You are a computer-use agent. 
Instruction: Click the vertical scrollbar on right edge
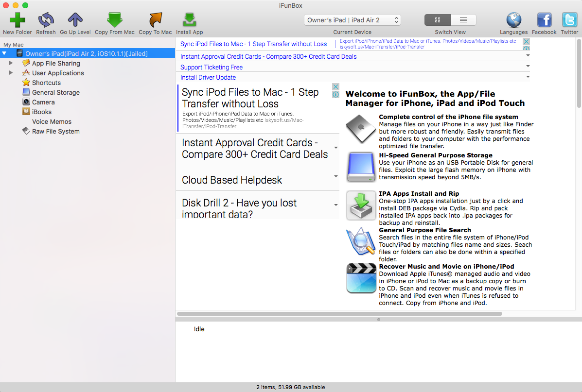click(579, 72)
